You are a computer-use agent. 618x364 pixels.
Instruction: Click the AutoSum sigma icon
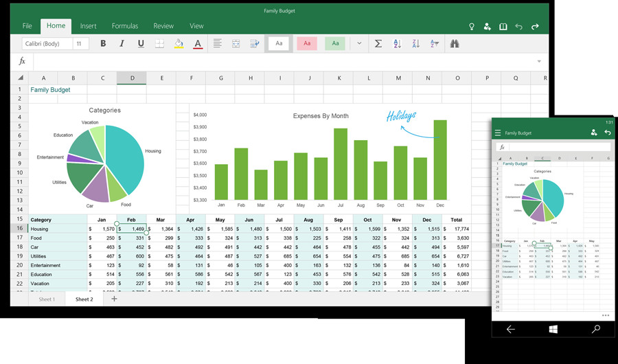pyautogui.click(x=378, y=44)
